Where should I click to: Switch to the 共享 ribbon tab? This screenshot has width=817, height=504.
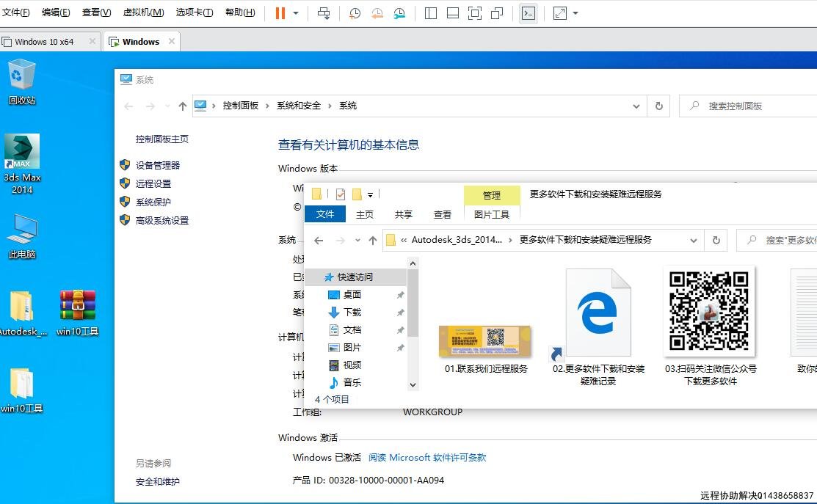[x=404, y=214]
